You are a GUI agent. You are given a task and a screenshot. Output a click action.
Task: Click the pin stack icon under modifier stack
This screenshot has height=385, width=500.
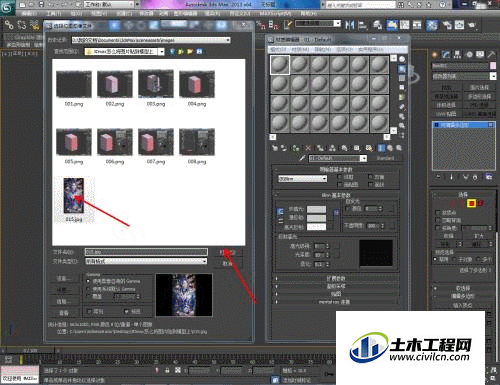click(x=439, y=177)
